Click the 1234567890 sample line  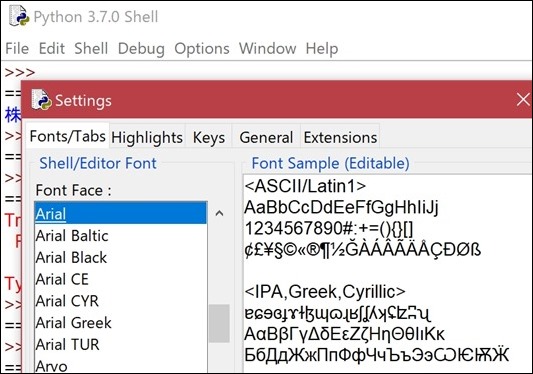(329, 228)
